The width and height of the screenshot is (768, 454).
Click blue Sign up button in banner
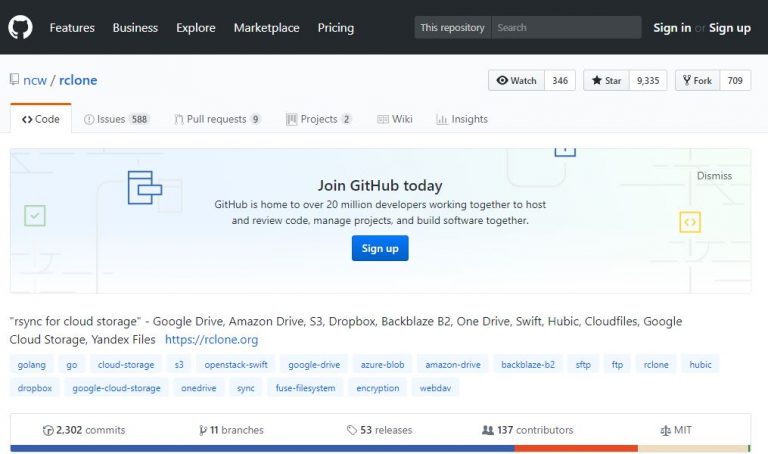[380, 248]
